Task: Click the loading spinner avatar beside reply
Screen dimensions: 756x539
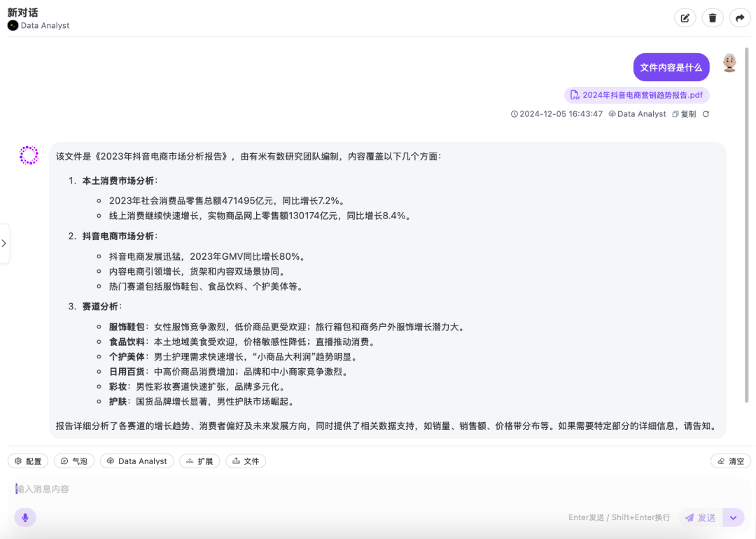Action: point(29,155)
